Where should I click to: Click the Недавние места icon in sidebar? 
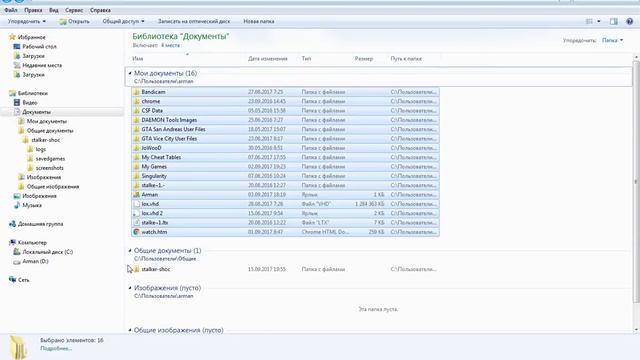tap(17, 65)
